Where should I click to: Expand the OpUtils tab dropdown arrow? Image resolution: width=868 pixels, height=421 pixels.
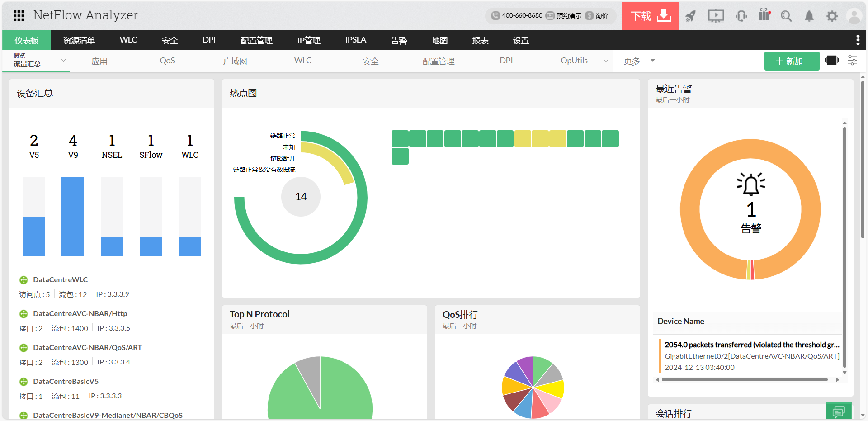pyautogui.click(x=606, y=61)
